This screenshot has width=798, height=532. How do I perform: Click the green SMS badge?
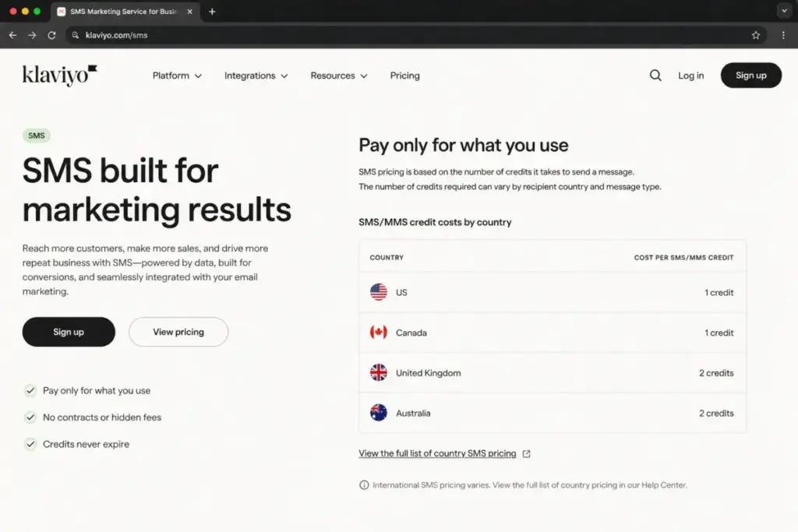pos(36,136)
